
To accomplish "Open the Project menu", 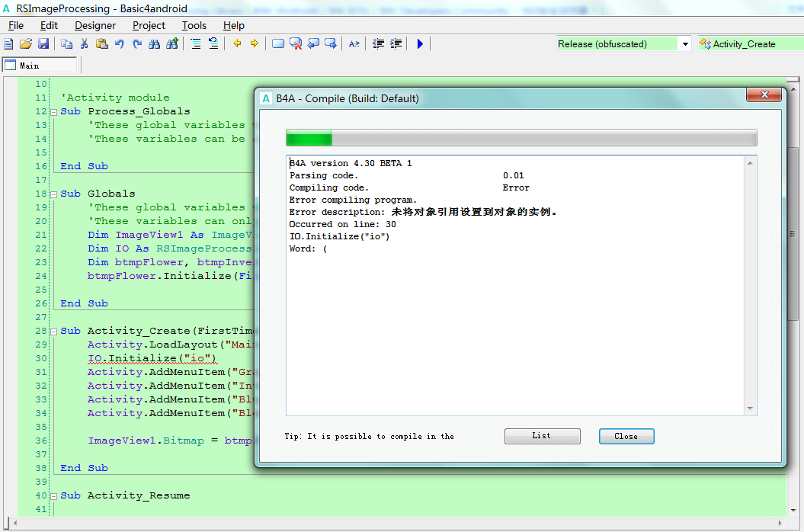I will (x=149, y=26).
